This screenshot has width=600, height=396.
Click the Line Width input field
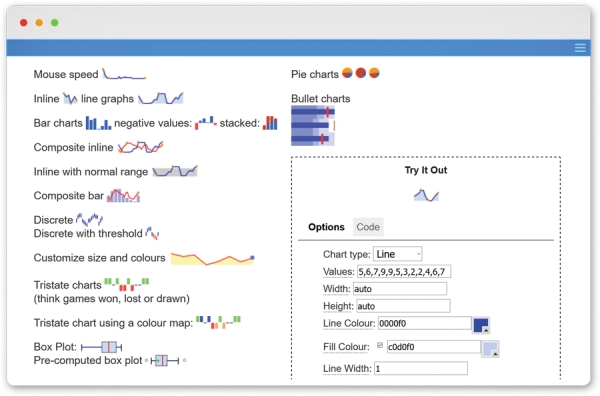421,368
